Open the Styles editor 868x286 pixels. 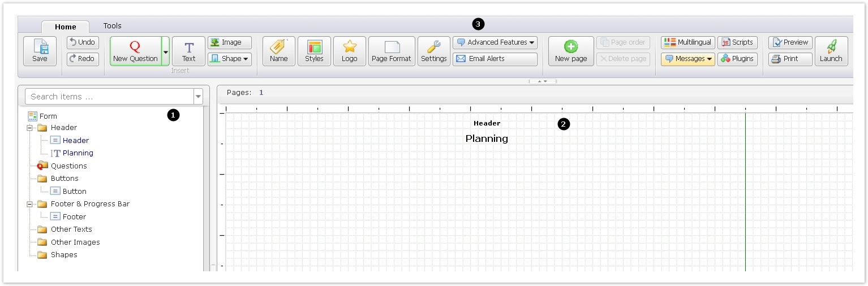point(314,51)
